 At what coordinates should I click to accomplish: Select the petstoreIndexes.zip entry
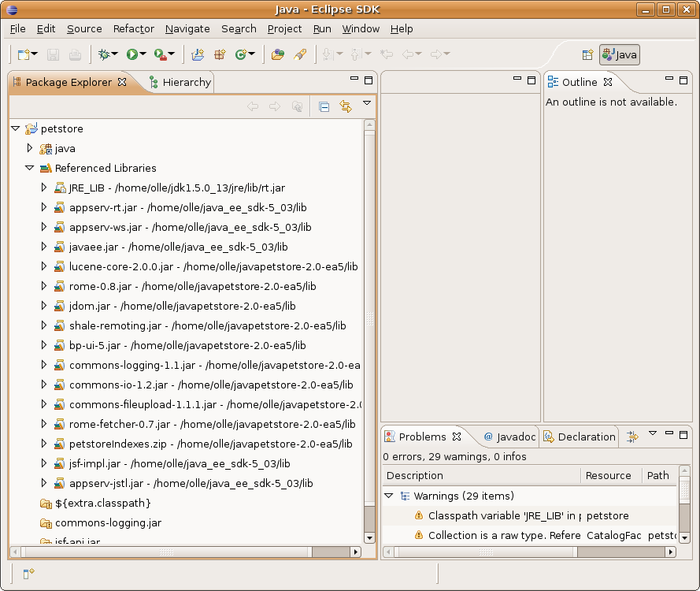(x=211, y=444)
